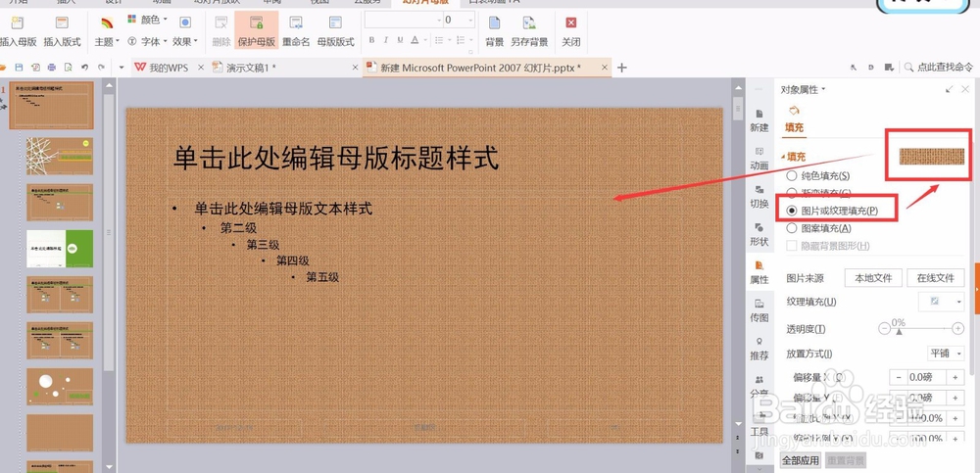Open the 新建 sidebar panel
The image size is (980, 473).
(x=759, y=121)
